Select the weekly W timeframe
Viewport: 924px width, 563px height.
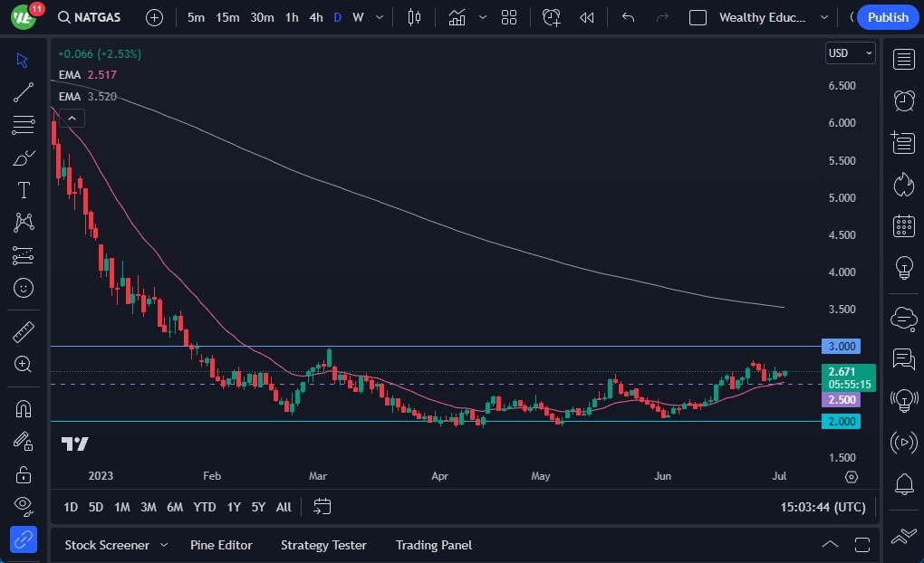pyautogui.click(x=358, y=18)
